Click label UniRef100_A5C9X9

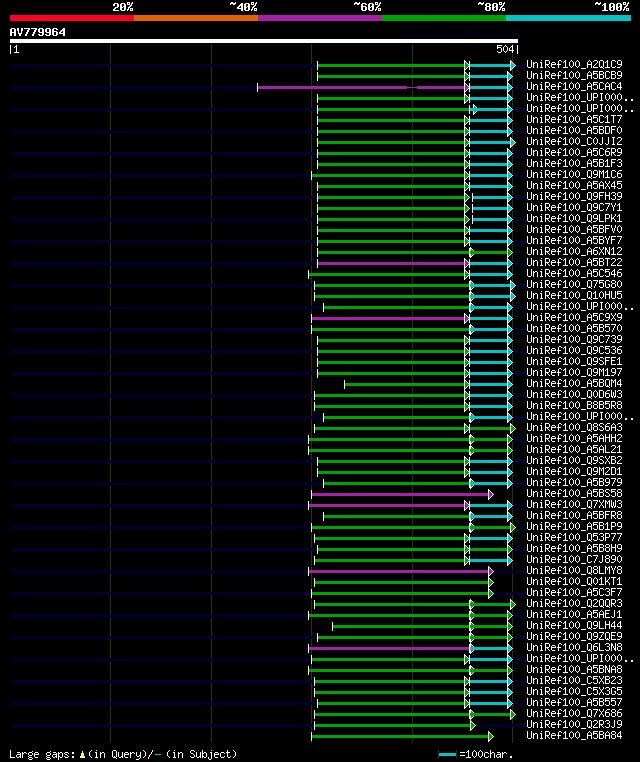(x=574, y=317)
